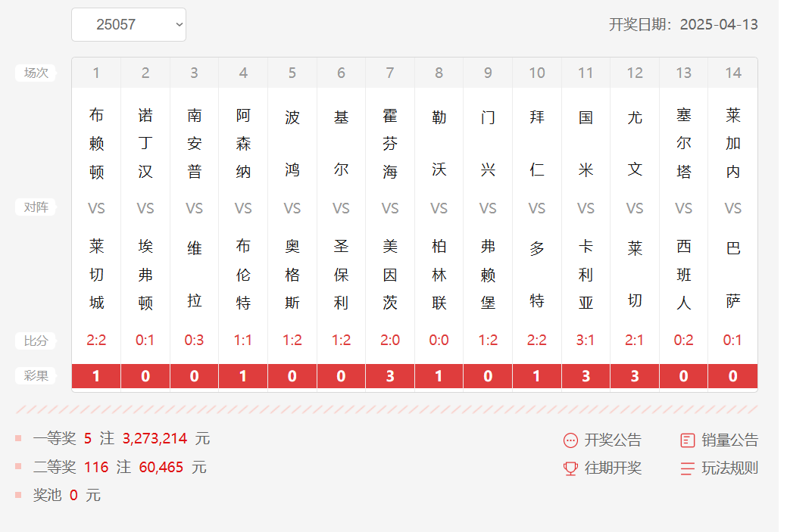Click home team 莱加内
This screenshot has height=532, width=787.
coord(732,144)
